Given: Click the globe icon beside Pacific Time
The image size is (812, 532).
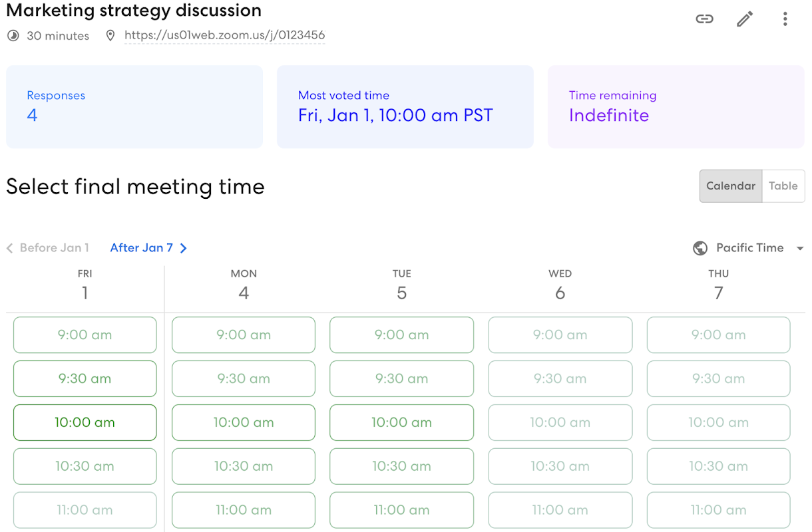Looking at the screenshot, I should tap(700, 247).
